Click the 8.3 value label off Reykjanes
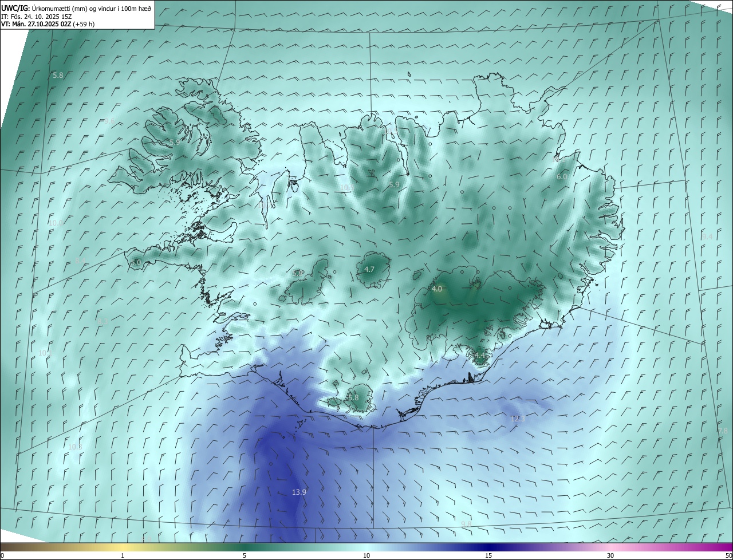The image size is (733, 560). pyautogui.click(x=103, y=321)
